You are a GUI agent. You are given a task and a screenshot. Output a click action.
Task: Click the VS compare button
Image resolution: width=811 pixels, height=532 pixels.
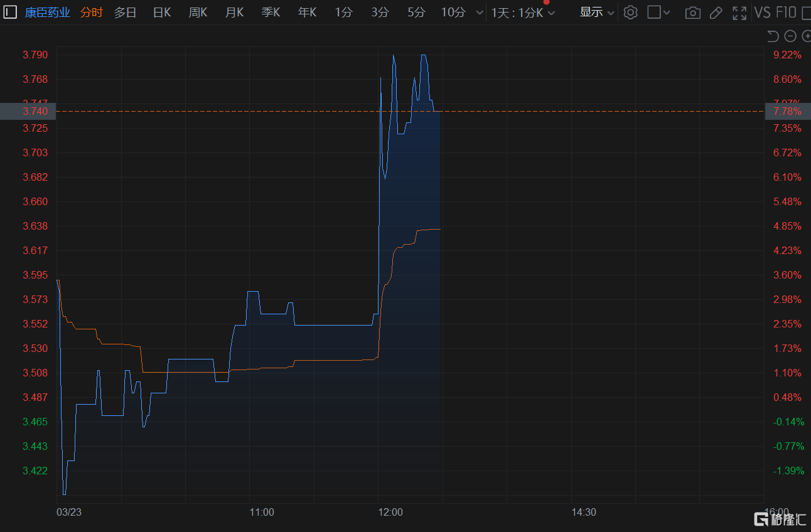click(763, 13)
